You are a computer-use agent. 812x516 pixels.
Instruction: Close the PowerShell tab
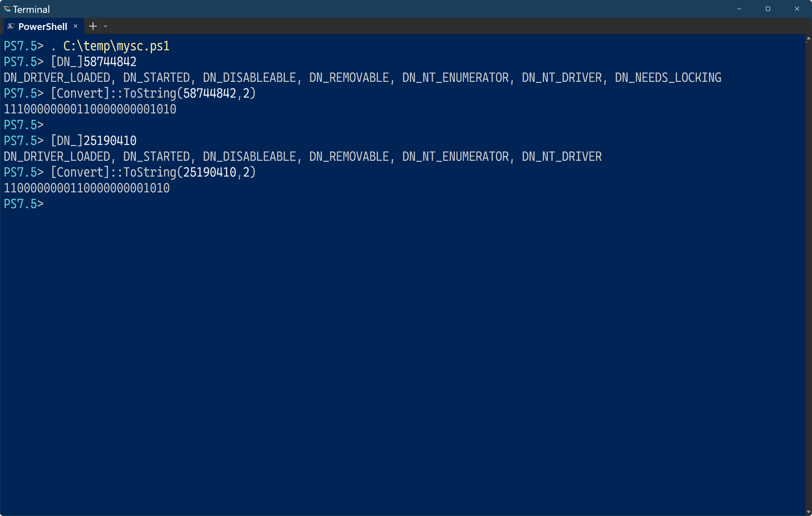76,26
